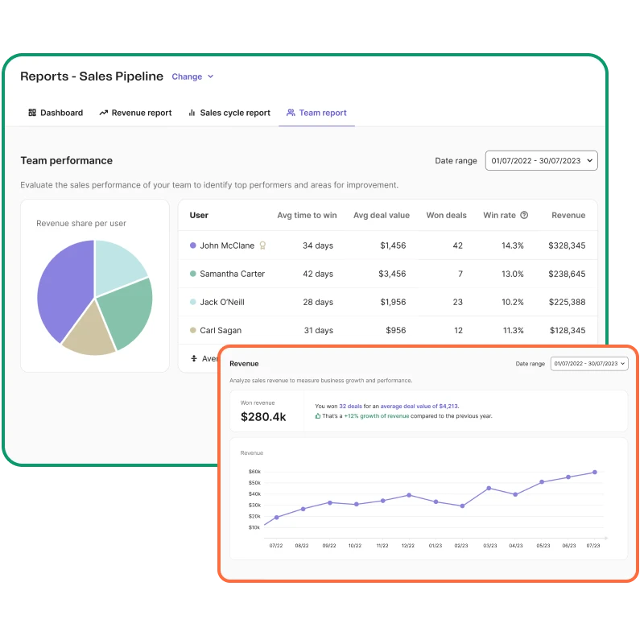Screen dimensions: 644x644
Task: Click the Team report people icon
Action: coord(291,113)
